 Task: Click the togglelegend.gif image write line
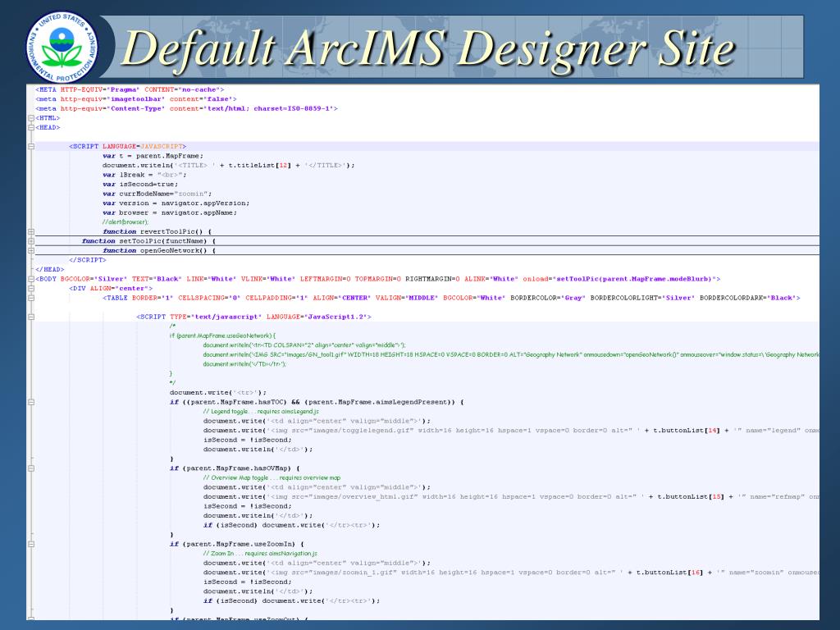click(511, 431)
